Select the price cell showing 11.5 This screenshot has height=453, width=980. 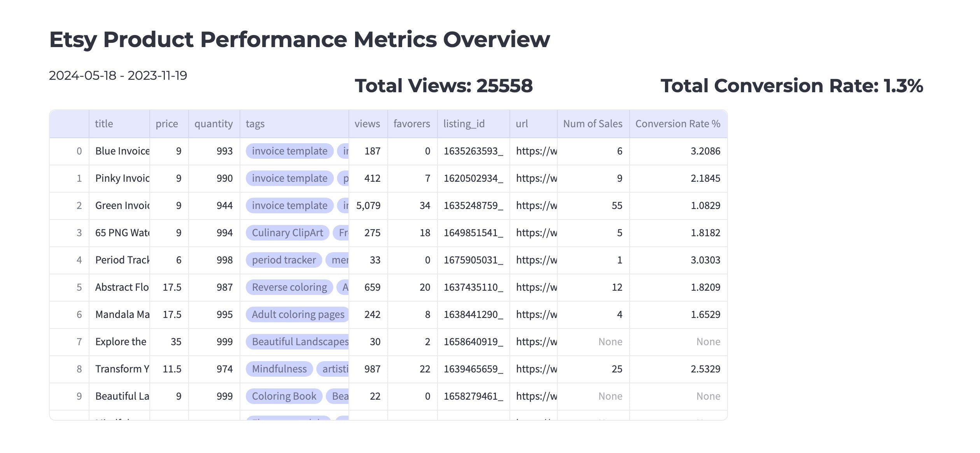tap(169, 369)
